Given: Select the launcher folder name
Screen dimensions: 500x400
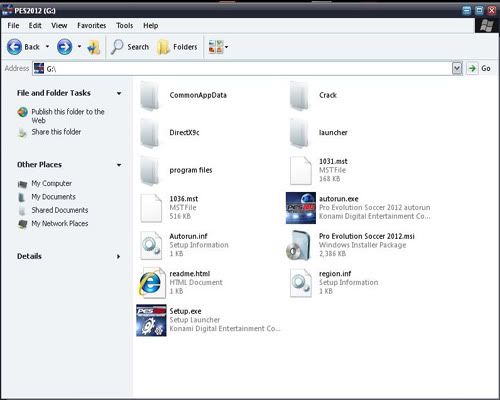Looking at the screenshot, I should coord(333,133).
